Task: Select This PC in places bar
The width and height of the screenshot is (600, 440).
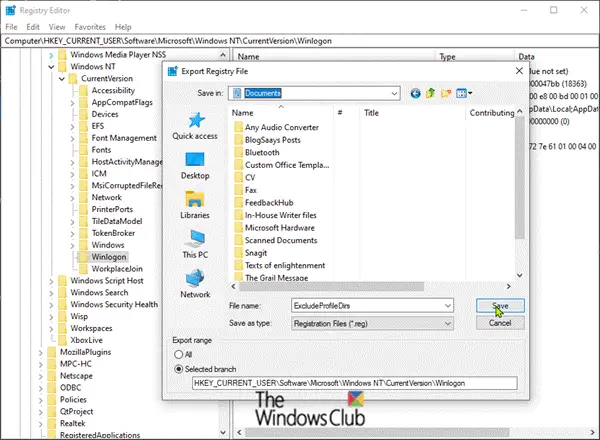Action: click(195, 245)
